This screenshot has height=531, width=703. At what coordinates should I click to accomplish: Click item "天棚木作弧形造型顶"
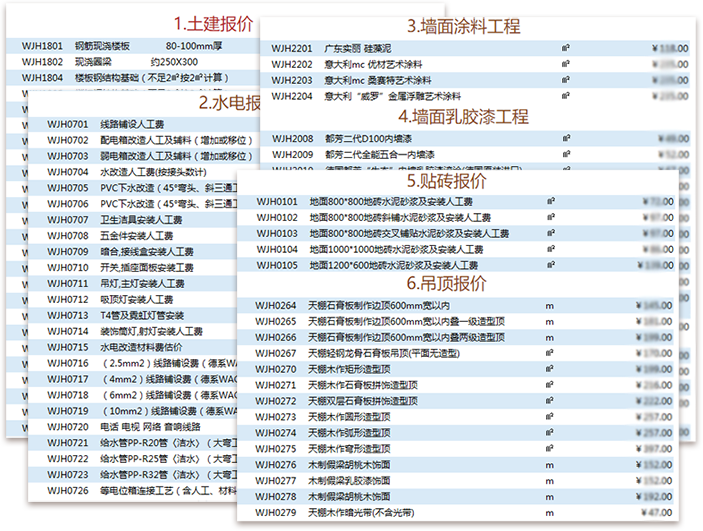(349, 433)
